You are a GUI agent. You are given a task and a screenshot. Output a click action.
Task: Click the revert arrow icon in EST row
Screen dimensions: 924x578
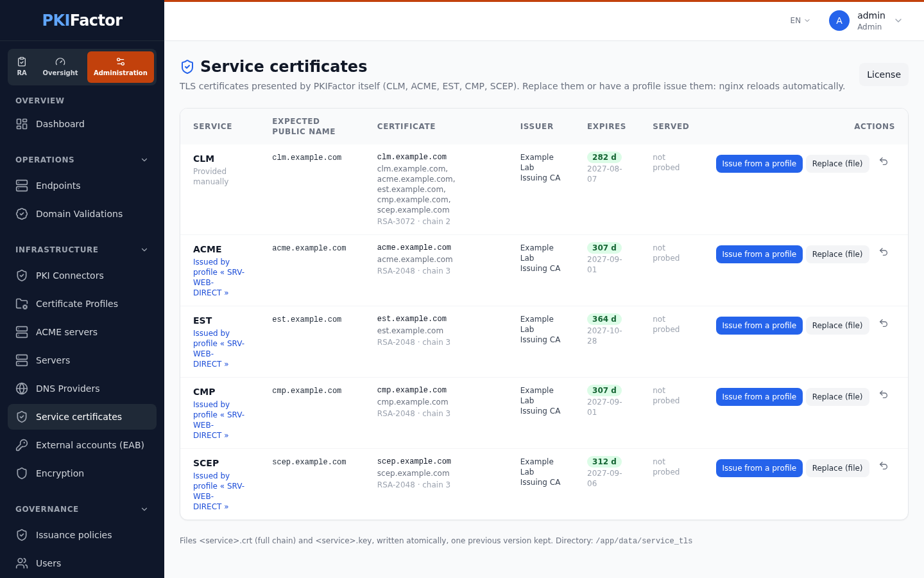pos(884,324)
